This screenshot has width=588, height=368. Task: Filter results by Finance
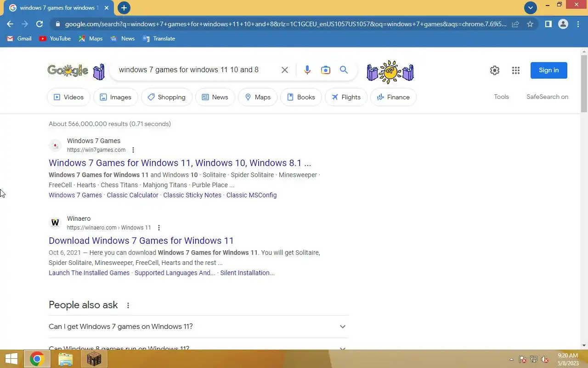click(393, 97)
